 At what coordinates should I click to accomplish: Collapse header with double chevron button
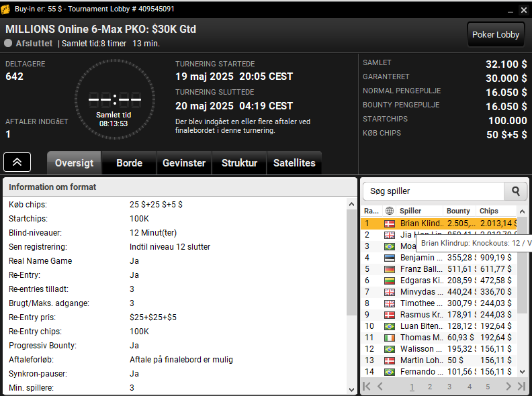tap(17, 162)
